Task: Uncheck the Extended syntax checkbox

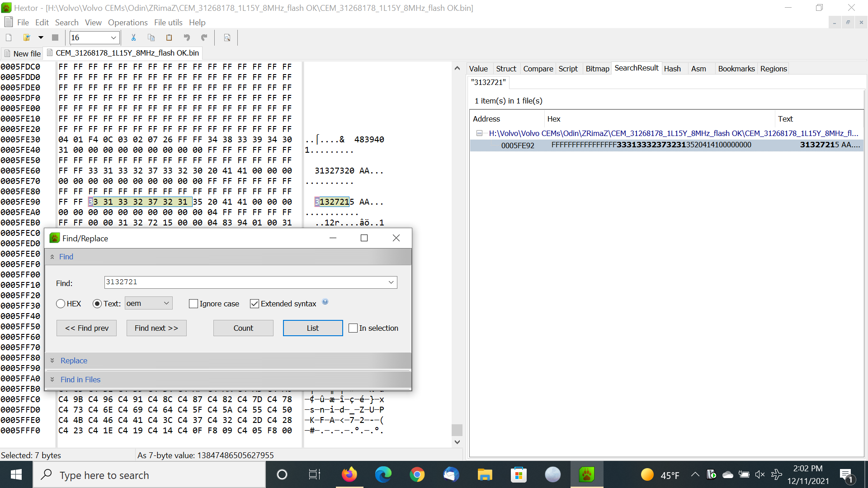Action: pos(255,304)
